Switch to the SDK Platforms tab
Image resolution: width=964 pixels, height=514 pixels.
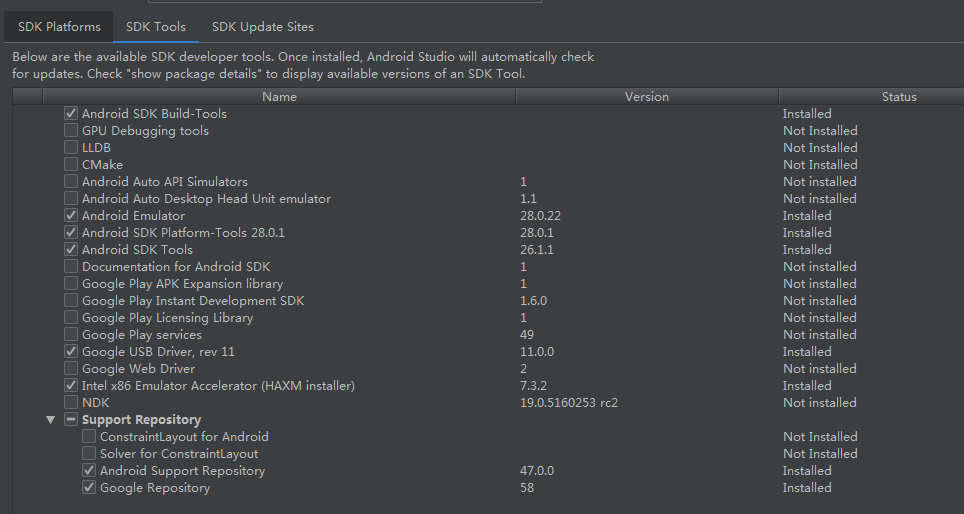[59, 26]
